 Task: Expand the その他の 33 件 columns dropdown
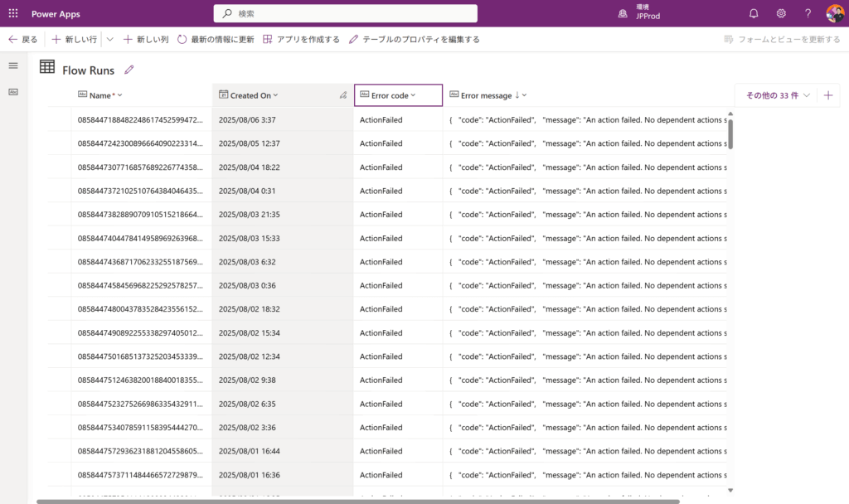coord(778,95)
